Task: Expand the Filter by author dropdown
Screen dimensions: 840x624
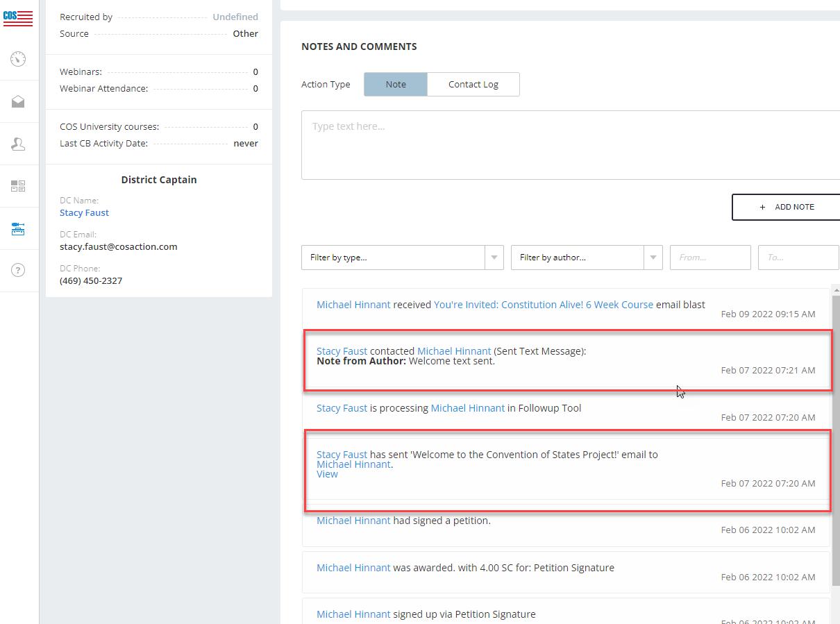Action: pos(586,258)
